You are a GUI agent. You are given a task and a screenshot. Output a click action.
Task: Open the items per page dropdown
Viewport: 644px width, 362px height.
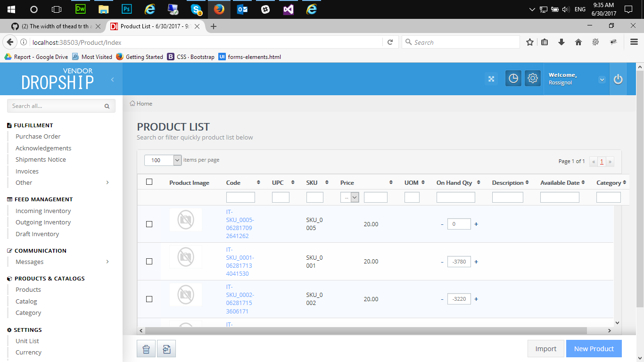[x=163, y=160]
